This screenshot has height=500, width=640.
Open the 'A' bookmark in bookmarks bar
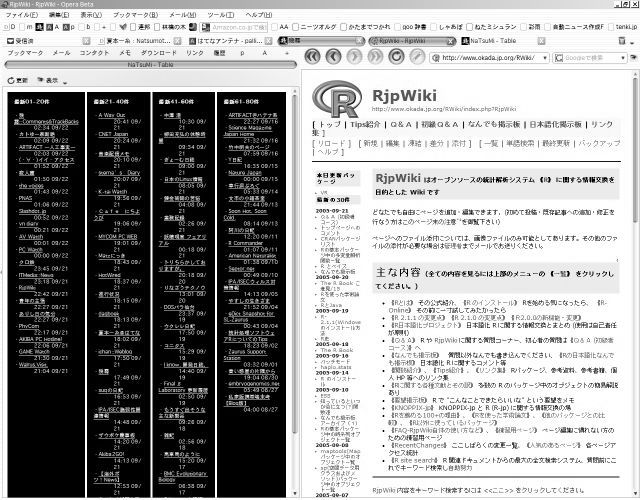pos(53,27)
